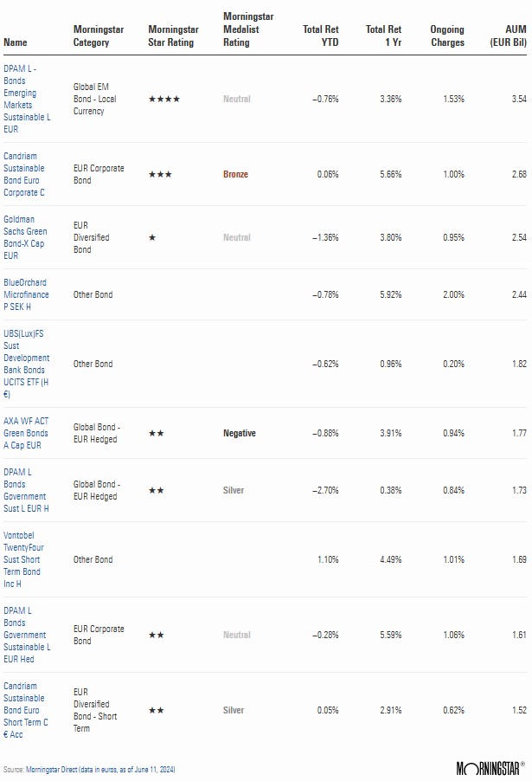The height and width of the screenshot is (781, 532).
Task: Select UBS(Lux)FS Sust Development Bank Bonds ETF link
Action: coord(27,364)
